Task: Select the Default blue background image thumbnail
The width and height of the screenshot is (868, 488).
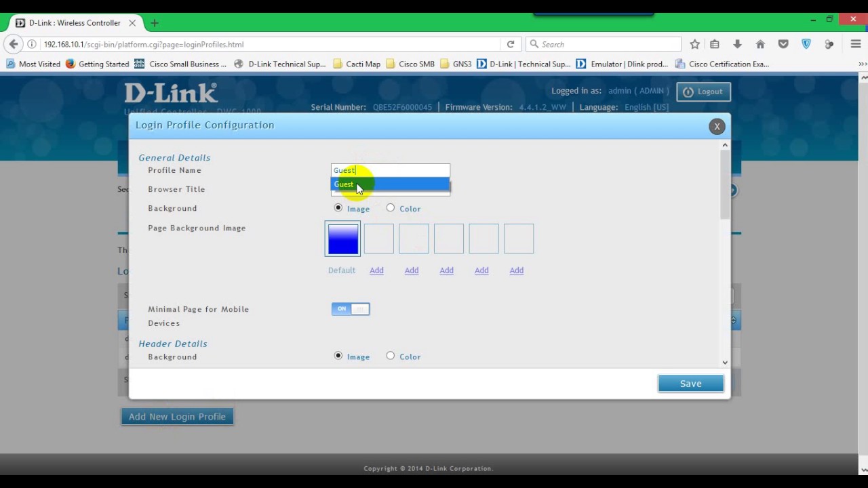Action: click(x=342, y=239)
